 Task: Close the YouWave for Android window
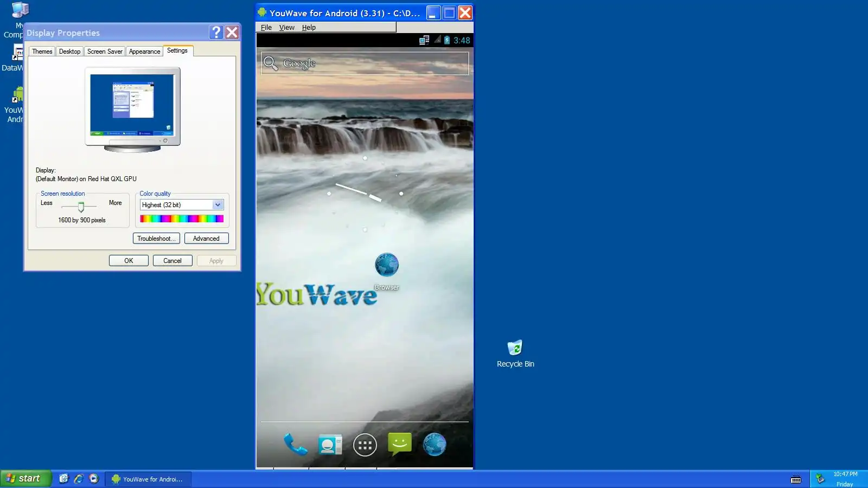point(465,12)
